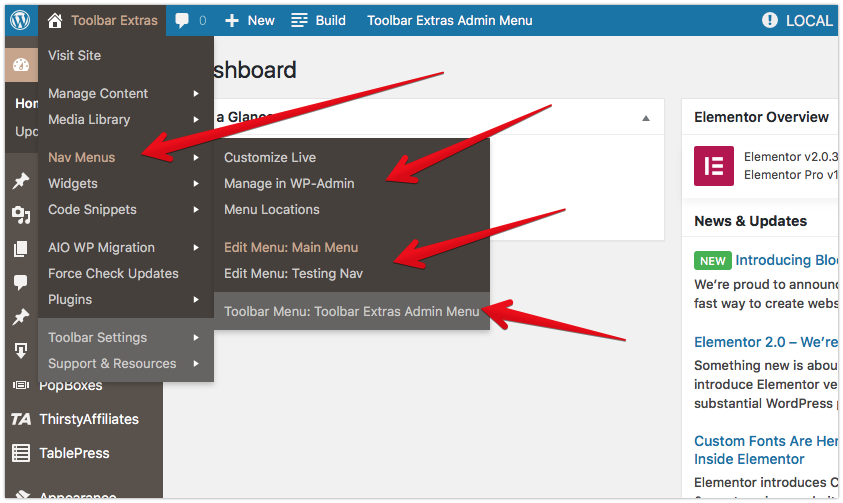Click Toolbar Extras Admin Menu in toolbar
843x503 pixels.
click(x=449, y=20)
